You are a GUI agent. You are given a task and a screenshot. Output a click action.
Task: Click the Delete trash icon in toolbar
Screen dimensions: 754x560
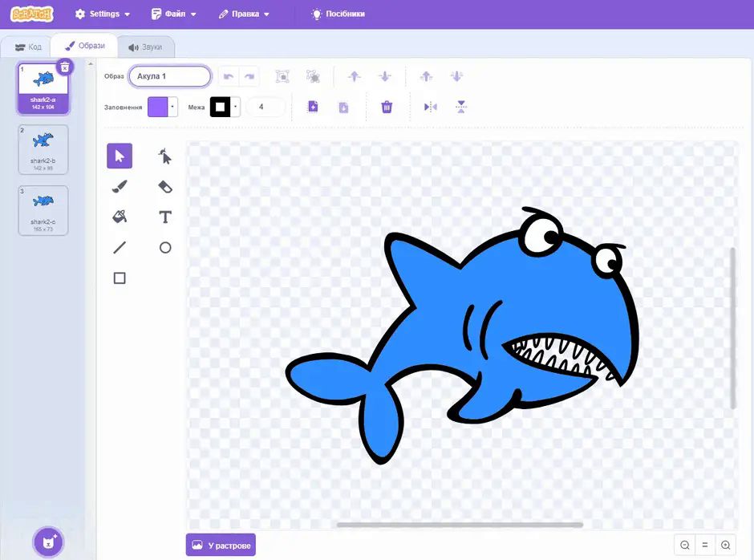coord(387,107)
